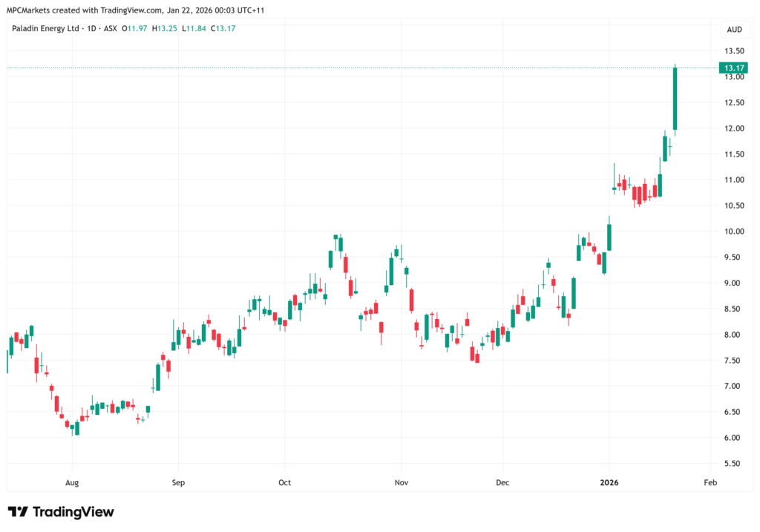Image resolution: width=760 pixels, height=532 pixels.
Task: Click the 1D interval label in header
Action: pos(91,29)
